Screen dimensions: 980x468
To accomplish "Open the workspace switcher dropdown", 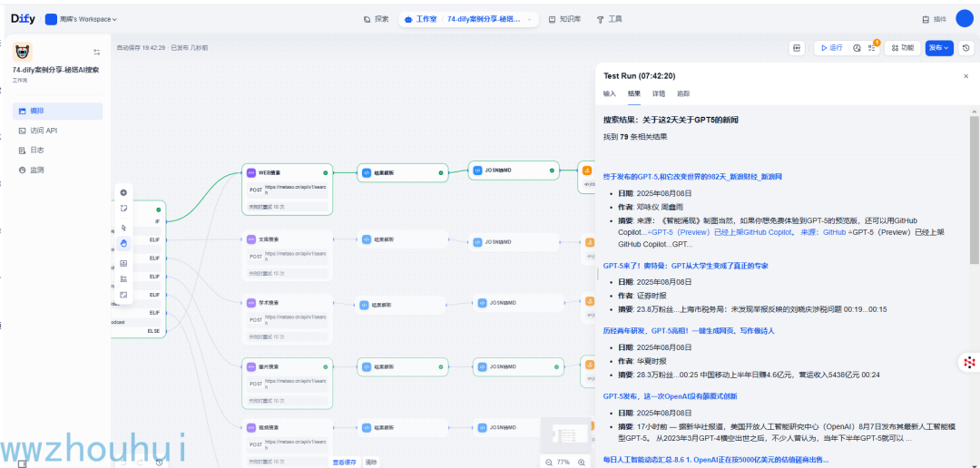I will click(82, 19).
